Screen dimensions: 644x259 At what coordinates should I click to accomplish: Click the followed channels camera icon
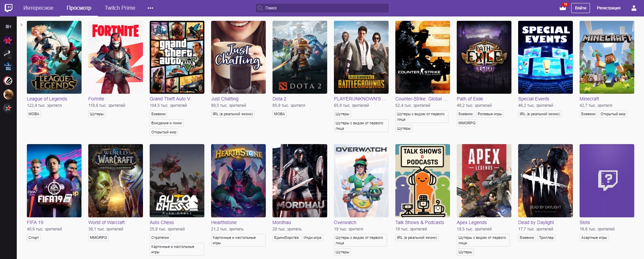8,27
